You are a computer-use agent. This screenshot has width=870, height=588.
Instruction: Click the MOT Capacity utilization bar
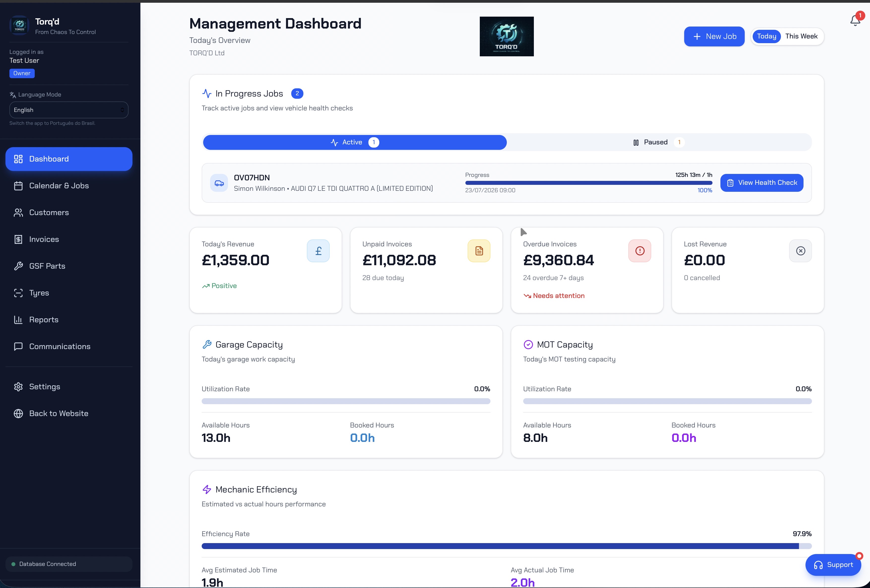[x=668, y=401]
